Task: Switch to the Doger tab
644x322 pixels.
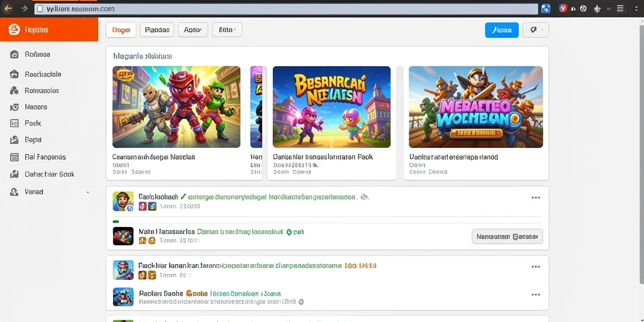Action: (x=121, y=30)
